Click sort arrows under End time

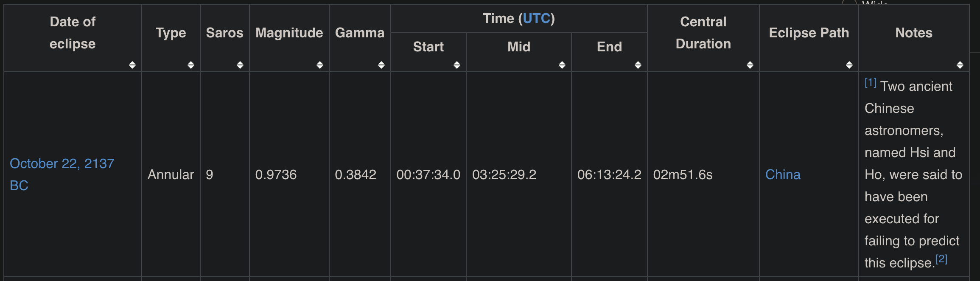click(638, 65)
